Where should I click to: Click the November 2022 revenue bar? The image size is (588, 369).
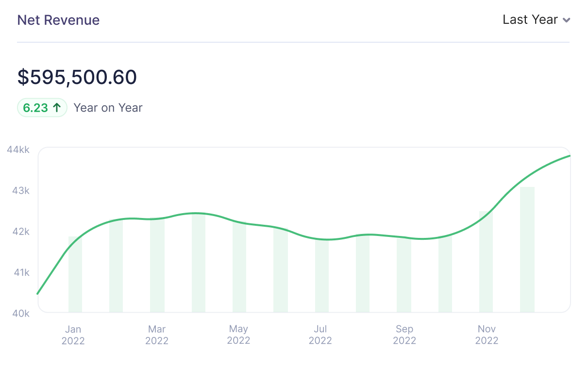(486, 262)
